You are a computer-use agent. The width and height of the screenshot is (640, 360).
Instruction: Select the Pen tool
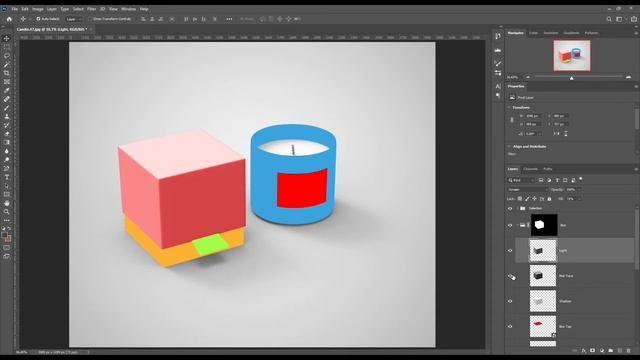7,169
